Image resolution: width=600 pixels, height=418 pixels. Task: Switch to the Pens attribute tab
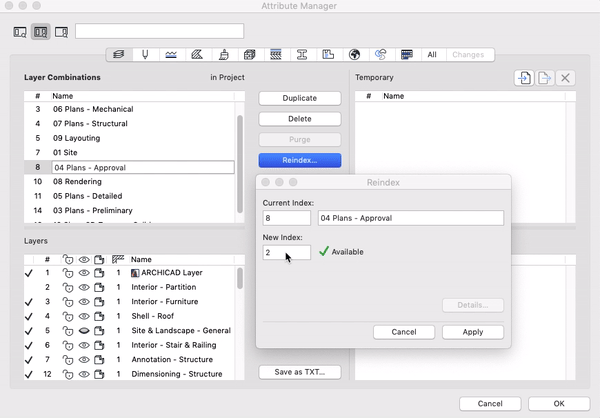pos(146,54)
